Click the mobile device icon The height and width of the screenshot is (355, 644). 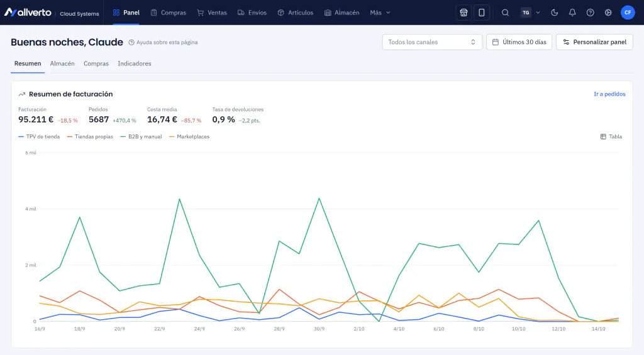click(481, 13)
